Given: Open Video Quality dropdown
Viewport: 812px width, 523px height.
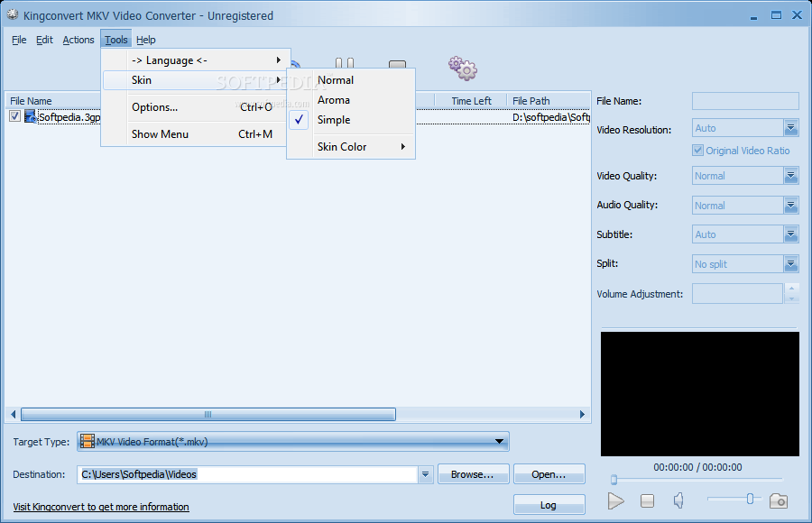Looking at the screenshot, I should (790, 176).
